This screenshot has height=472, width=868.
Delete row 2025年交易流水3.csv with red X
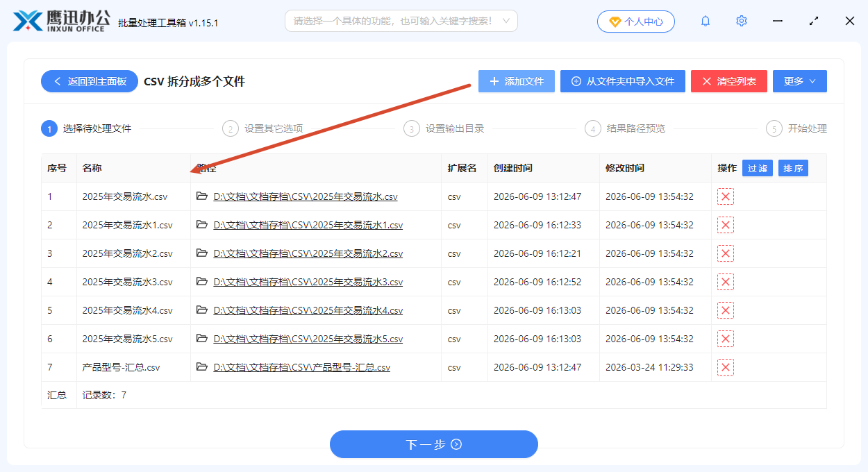click(726, 282)
